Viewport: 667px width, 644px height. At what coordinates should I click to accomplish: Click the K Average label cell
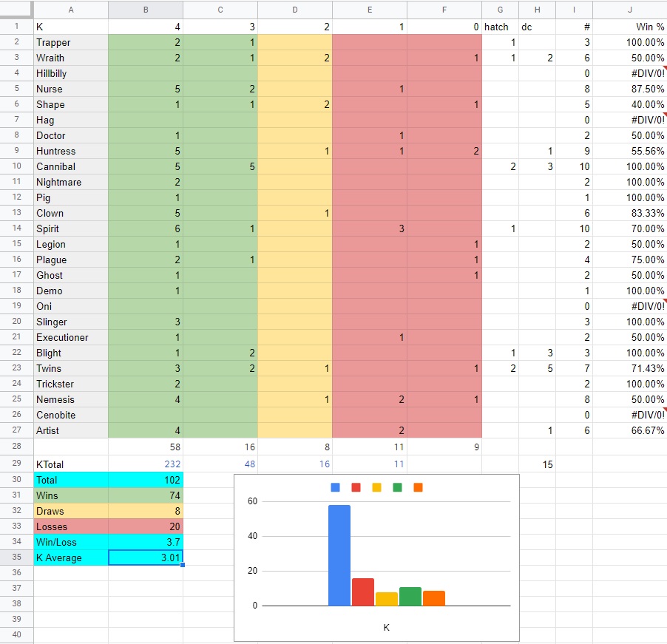point(71,557)
